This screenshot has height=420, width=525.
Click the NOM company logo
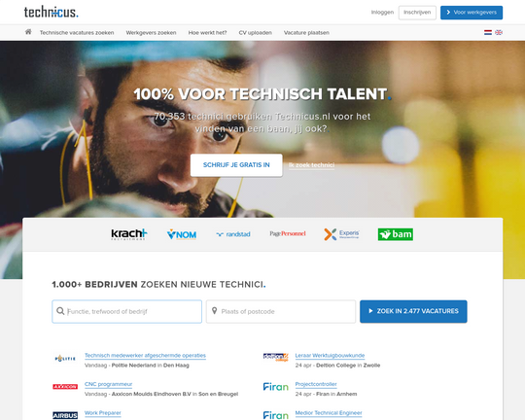pos(182,234)
